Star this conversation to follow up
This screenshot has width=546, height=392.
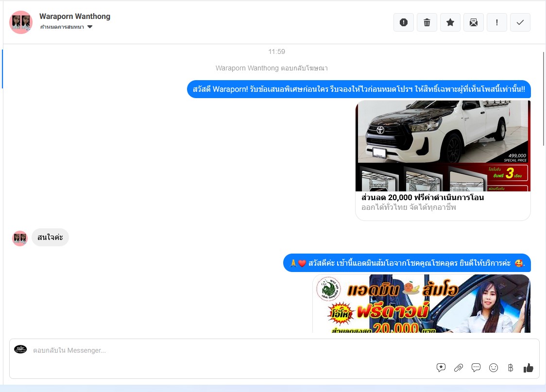pyautogui.click(x=450, y=22)
